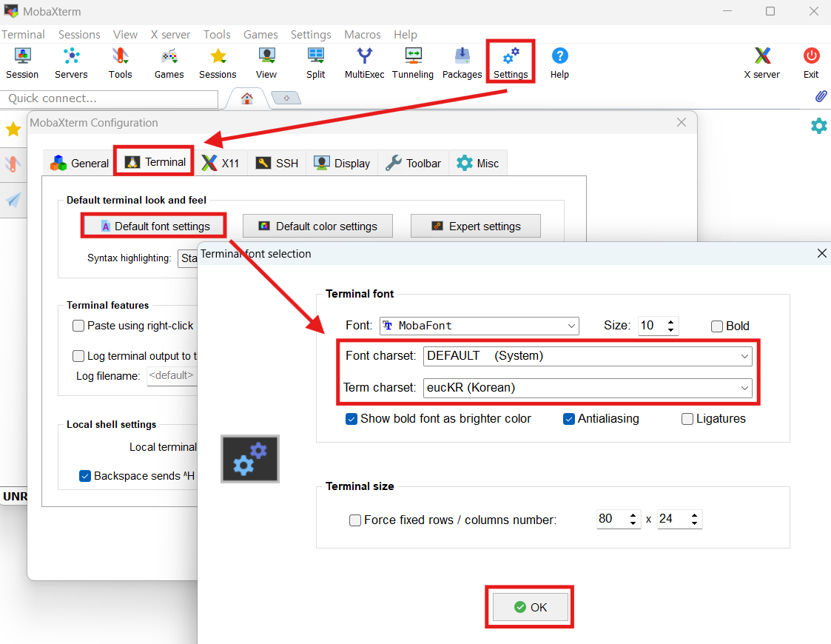Click the Packages toolbar icon
This screenshot has height=644, width=831.
click(x=462, y=63)
